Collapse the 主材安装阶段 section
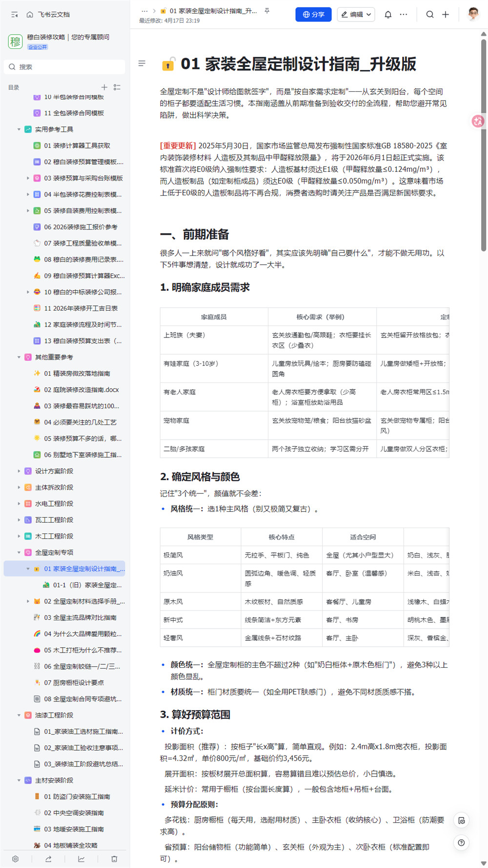Viewport: 488px width, 868px height. point(19,780)
